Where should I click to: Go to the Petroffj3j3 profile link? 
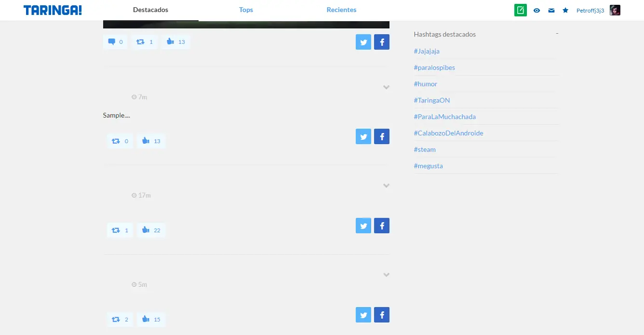point(590,10)
